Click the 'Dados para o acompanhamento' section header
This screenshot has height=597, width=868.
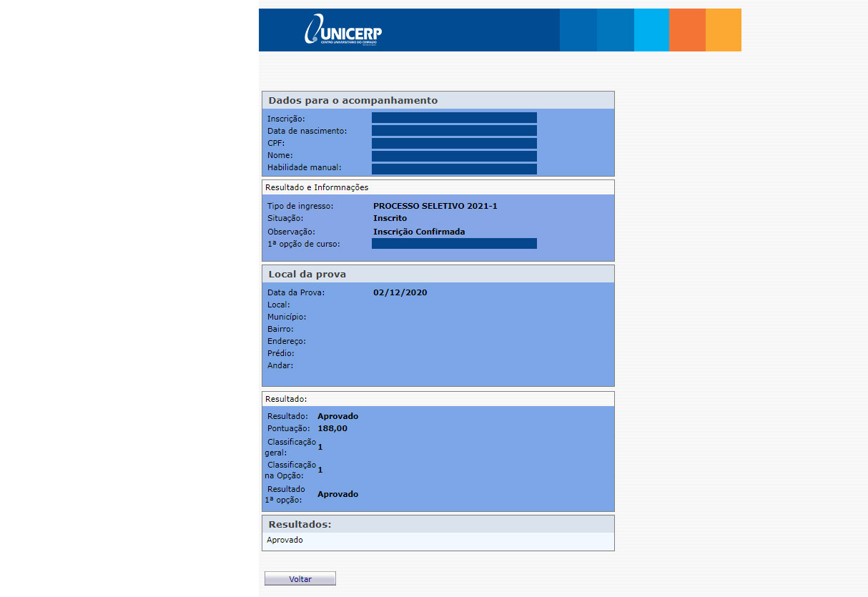353,101
